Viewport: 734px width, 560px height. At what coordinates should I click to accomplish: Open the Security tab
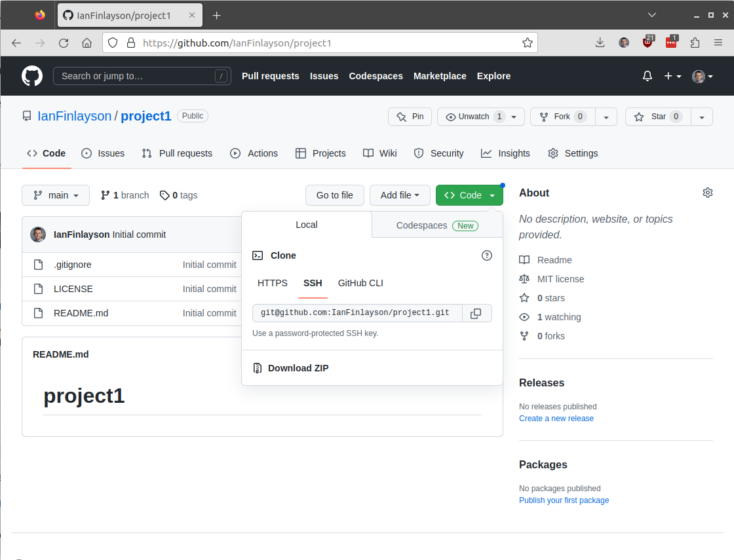tap(438, 153)
